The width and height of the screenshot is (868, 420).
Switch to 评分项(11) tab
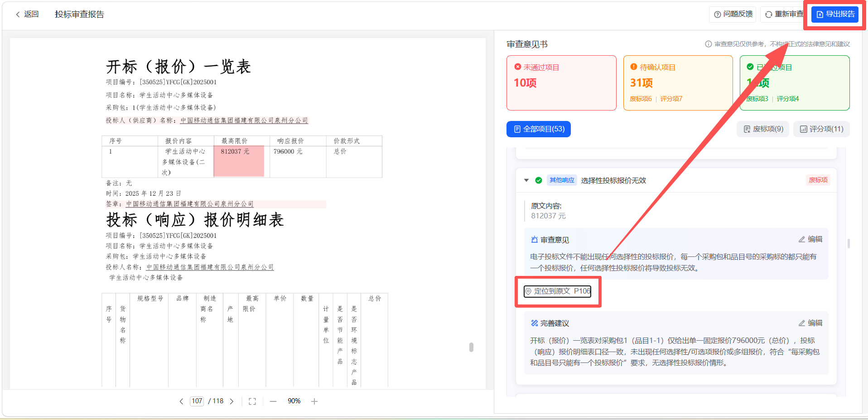pyautogui.click(x=821, y=129)
